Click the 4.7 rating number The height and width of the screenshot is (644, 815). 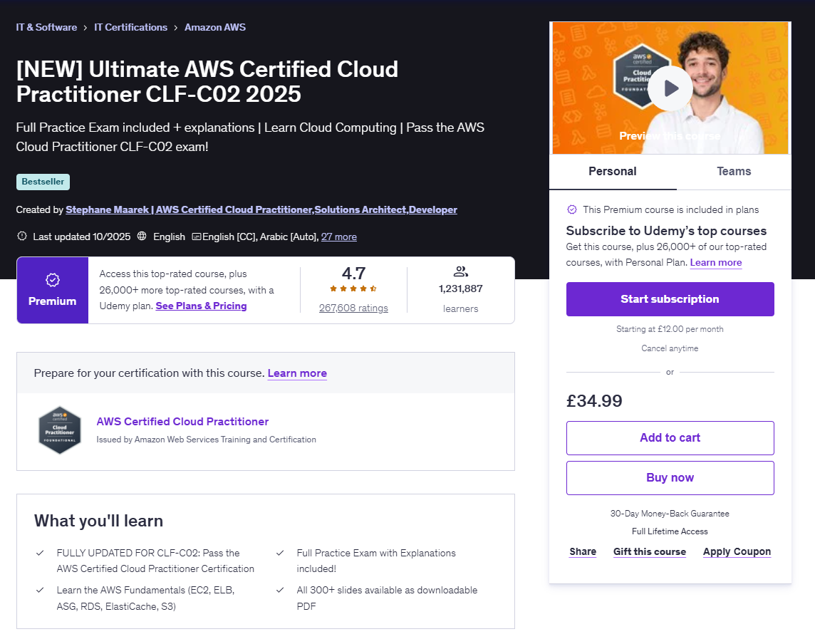coord(353,274)
